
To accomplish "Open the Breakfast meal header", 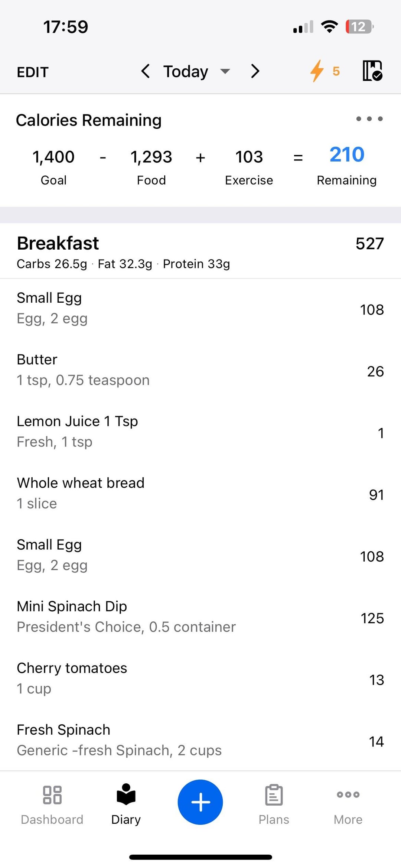I will [x=58, y=244].
